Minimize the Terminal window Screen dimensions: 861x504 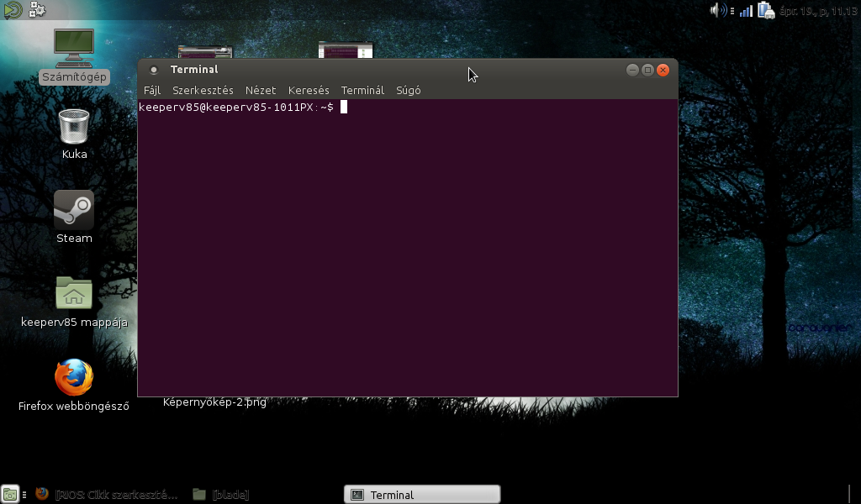click(632, 71)
